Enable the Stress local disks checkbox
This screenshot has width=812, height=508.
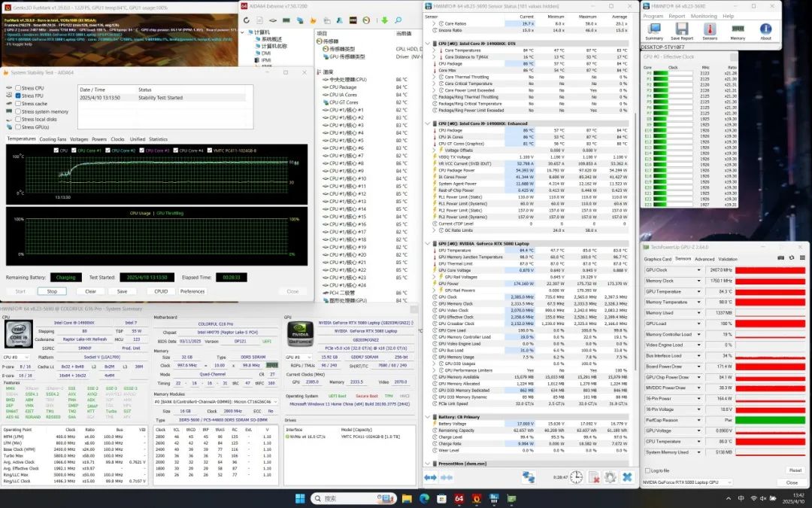tap(18, 119)
